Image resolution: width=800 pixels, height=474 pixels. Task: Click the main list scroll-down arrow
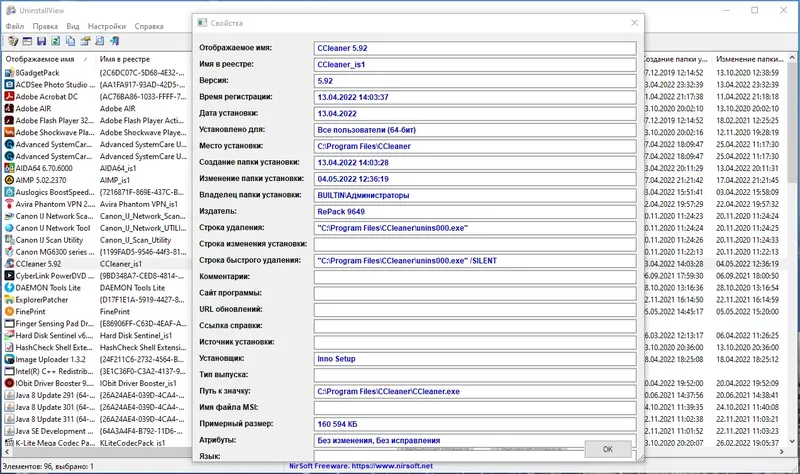[792, 441]
